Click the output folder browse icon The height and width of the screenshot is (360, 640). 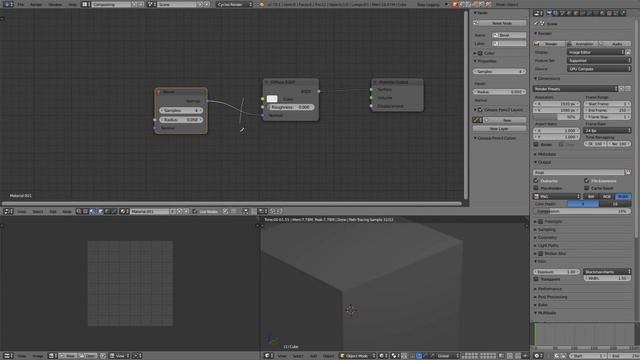[x=628, y=172]
